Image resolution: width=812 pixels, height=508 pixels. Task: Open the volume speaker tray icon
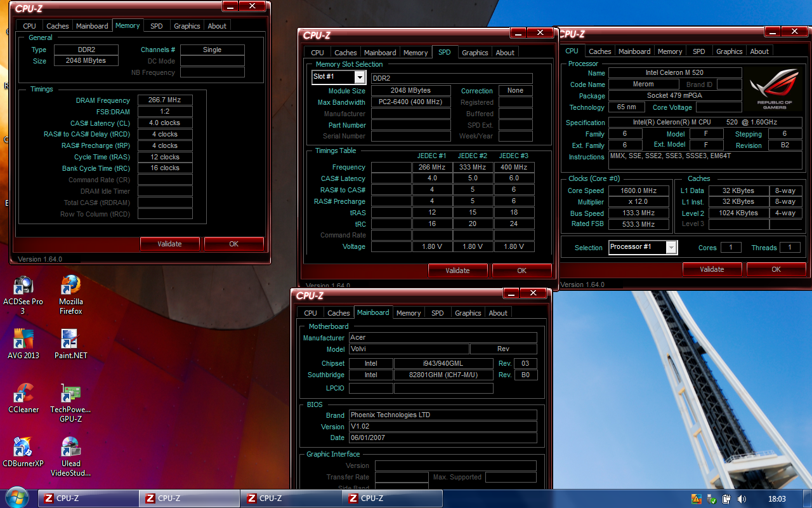(742, 498)
